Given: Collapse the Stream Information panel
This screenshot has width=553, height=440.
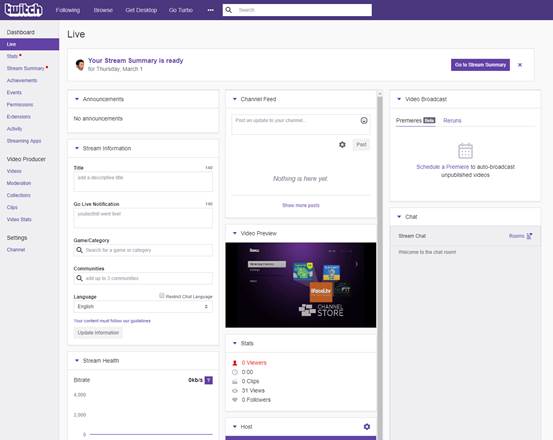Looking at the screenshot, I should tap(77, 148).
